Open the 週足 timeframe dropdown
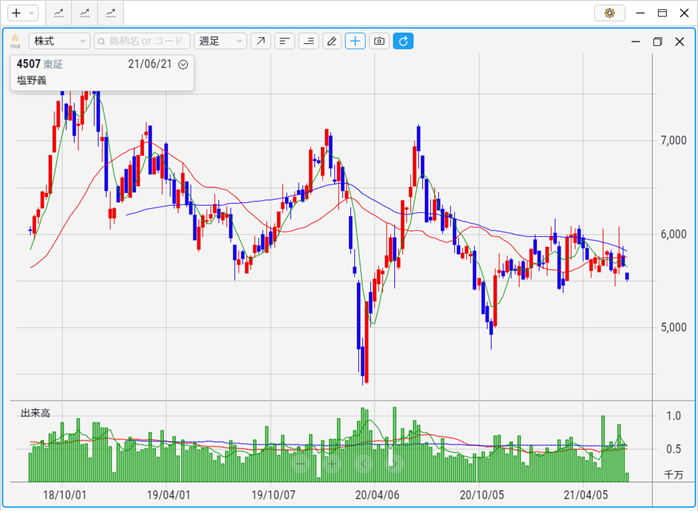 pyautogui.click(x=220, y=41)
